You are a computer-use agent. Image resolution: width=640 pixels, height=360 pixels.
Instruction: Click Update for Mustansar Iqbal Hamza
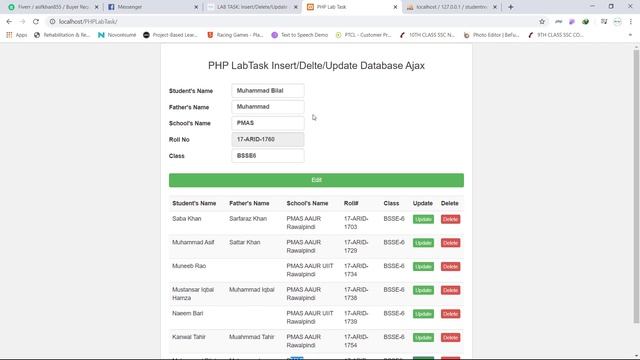tap(423, 291)
